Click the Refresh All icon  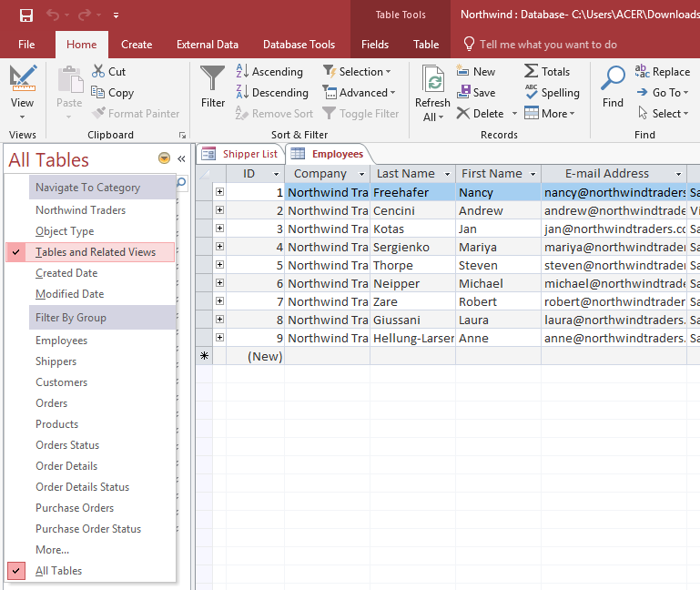[x=433, y=84]
